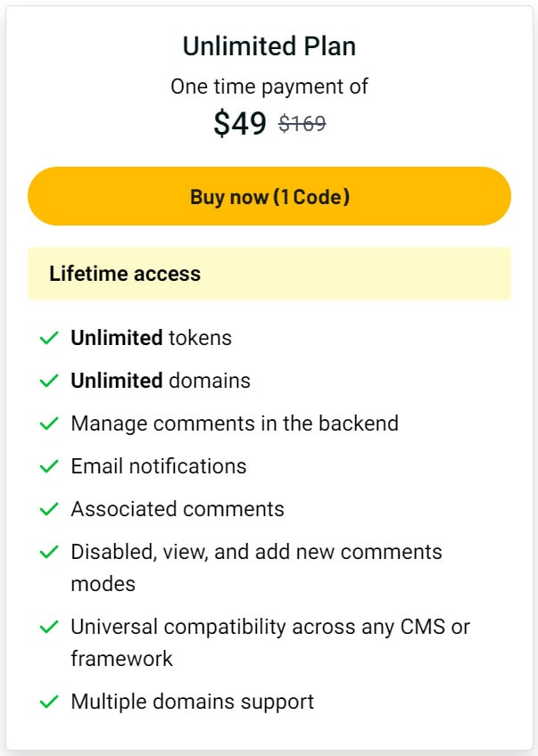Click checkmark icon beside Multiple domains support
Viewport: 538px width, 756px height.
coord(49,703)
